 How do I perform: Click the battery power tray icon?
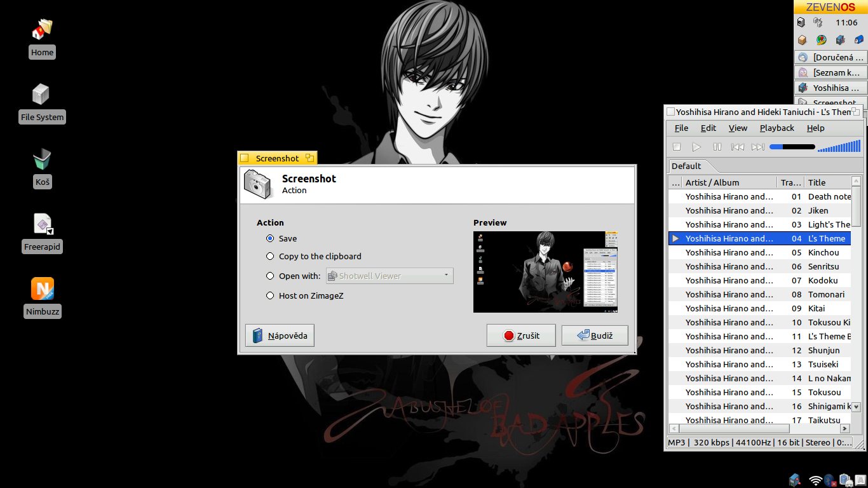[845, 480]
